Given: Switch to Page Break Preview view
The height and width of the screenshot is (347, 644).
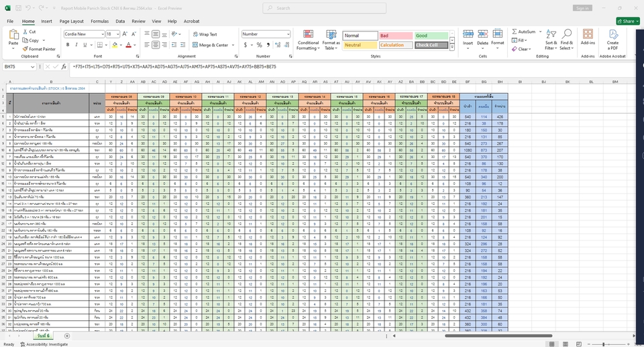Looking at the screenshot, I should 579,344.
